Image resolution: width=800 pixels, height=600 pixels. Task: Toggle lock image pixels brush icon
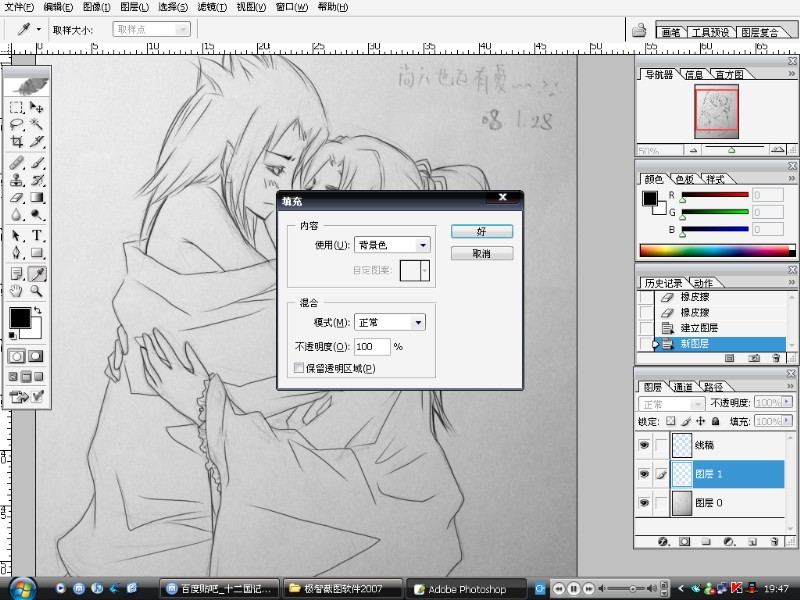[686, 421]
